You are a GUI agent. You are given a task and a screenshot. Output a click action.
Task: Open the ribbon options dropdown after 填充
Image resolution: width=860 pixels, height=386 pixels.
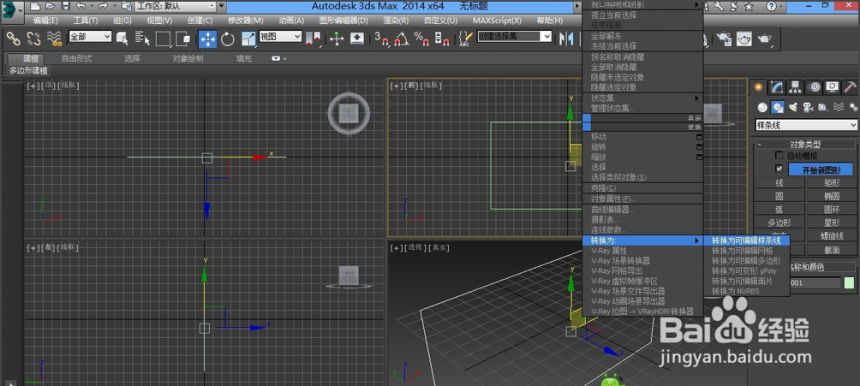[279, 58]
